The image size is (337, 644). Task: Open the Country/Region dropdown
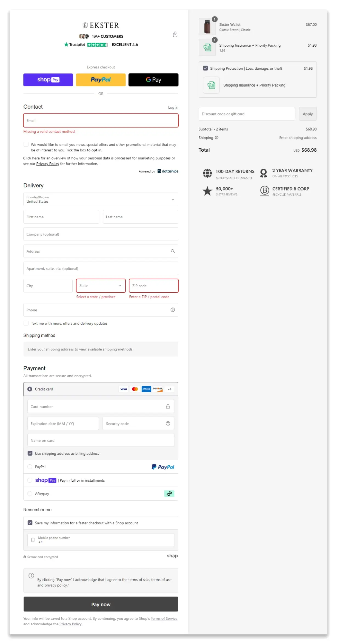click(x=101, y=199)
